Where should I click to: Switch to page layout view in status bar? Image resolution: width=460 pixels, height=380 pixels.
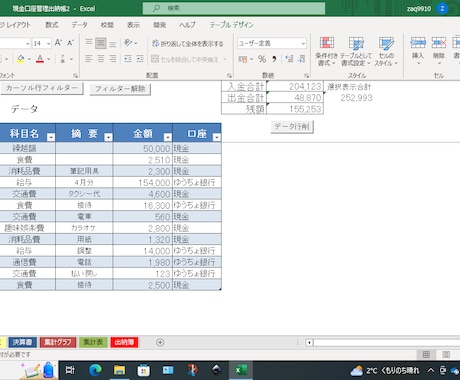point(446,354)
